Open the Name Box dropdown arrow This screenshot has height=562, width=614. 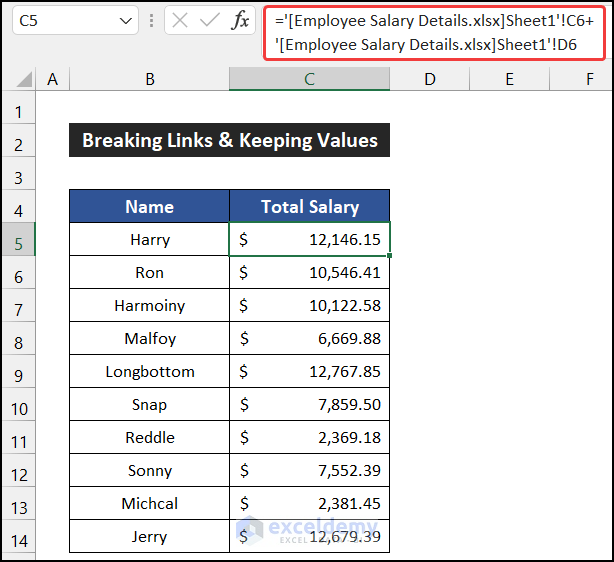[x=126, y=20]
